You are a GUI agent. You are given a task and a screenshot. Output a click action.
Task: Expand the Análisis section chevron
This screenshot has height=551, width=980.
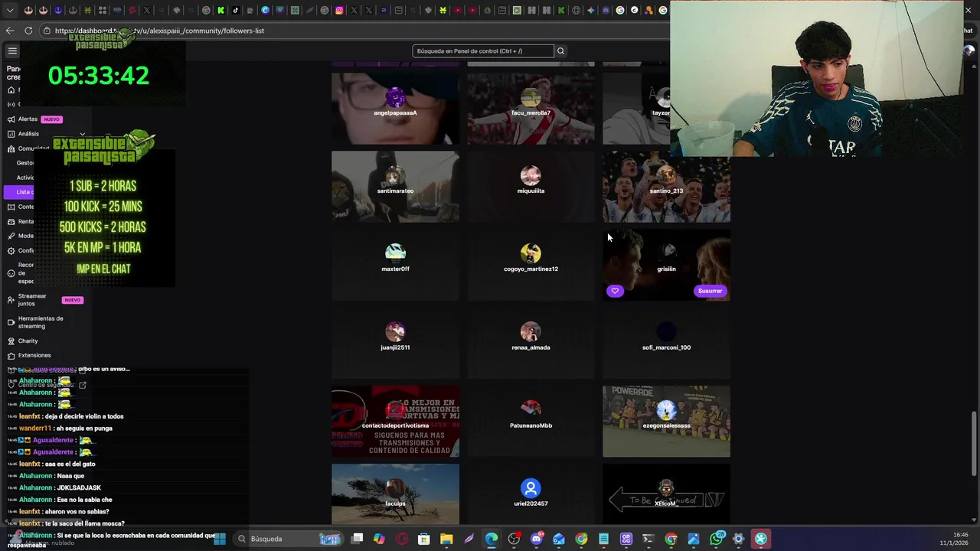click(x=83, y=134)
